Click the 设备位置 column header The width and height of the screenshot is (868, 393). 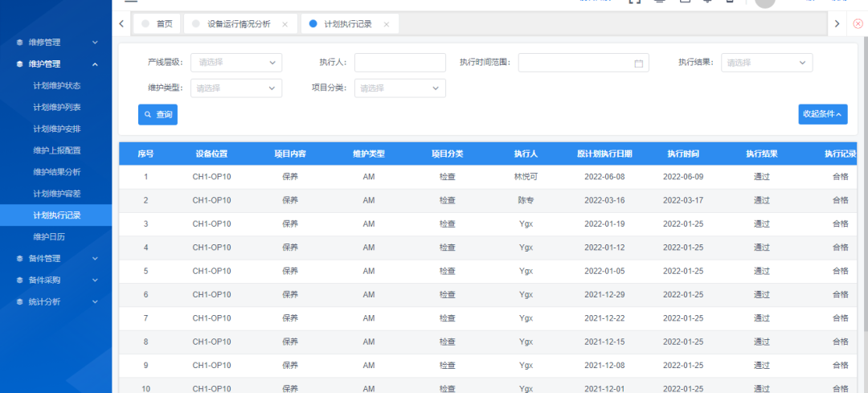(211, 154)
